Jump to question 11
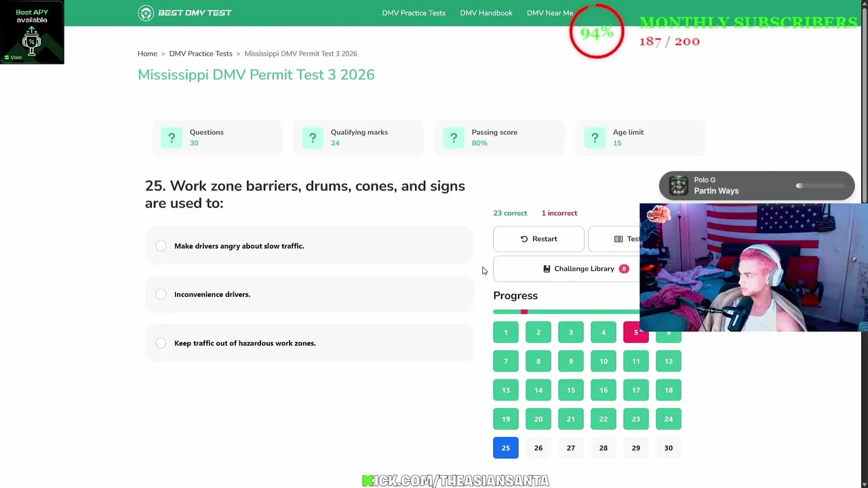 [x=636, y=361]
